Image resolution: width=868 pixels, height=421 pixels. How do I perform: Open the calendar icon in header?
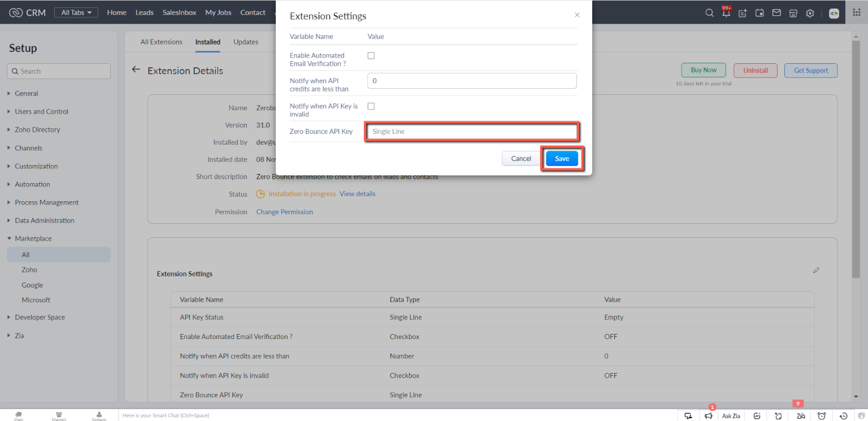click(x=759, y=13)
